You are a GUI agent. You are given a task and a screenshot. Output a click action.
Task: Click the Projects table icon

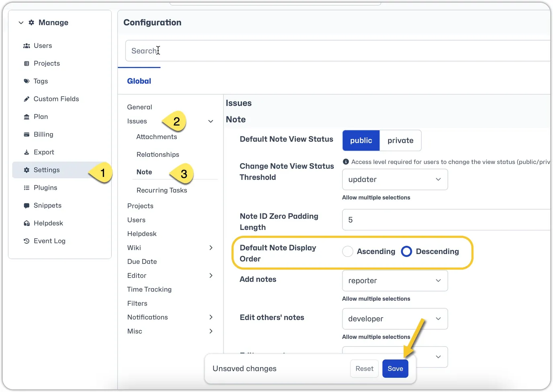click(x=27, y=64)
